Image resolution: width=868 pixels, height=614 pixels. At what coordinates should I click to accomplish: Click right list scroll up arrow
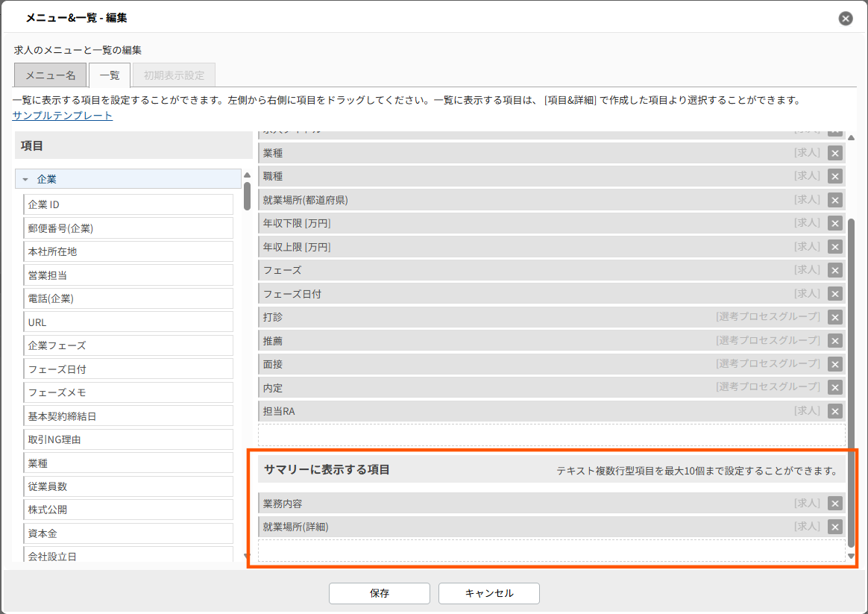pyautogui.click(x=852, y=137)
